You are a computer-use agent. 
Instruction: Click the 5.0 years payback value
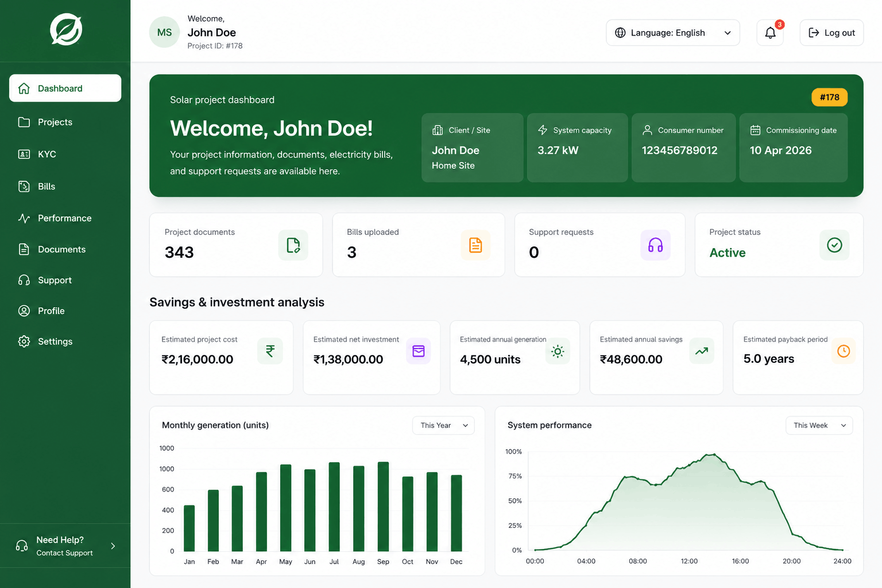(x=768, y=359)
